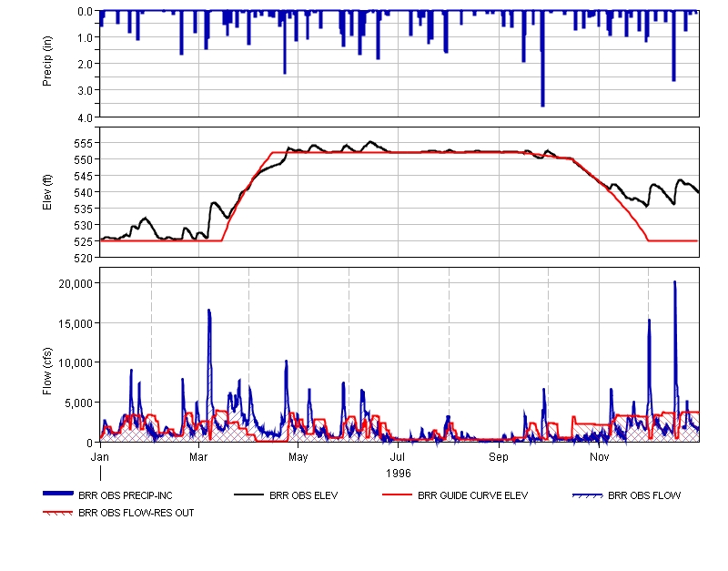Click the red BRR GUIDE CURVE ELEV legend line
This screenshot has height=571, width=728.
(x=396, y=495)
